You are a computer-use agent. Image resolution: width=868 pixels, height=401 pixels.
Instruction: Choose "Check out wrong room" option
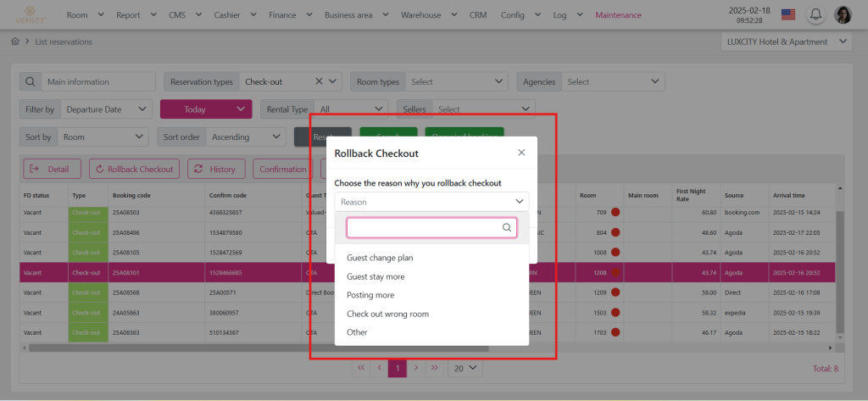(x=387, y=314)
